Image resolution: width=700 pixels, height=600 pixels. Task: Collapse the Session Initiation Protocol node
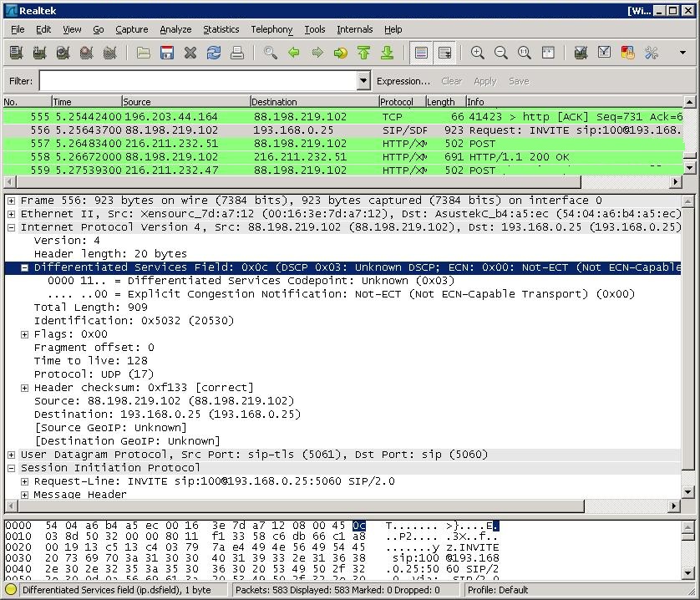tap(11, 468)
